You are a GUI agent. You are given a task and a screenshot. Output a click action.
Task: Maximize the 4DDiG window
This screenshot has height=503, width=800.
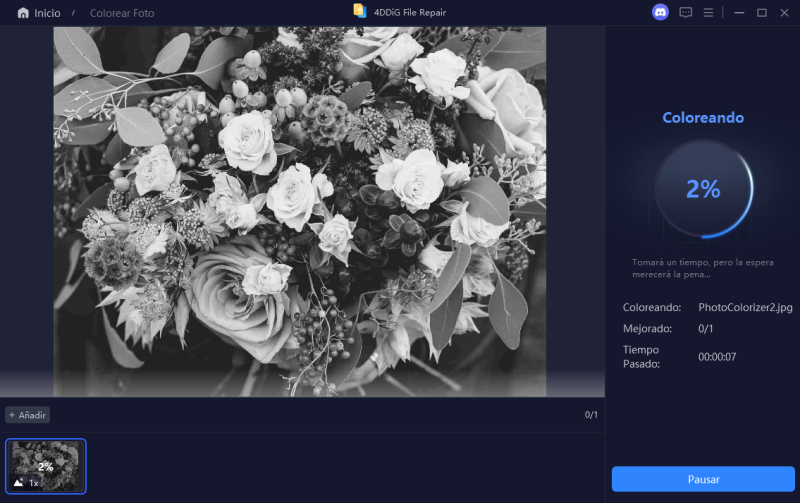tap(761, 13)
